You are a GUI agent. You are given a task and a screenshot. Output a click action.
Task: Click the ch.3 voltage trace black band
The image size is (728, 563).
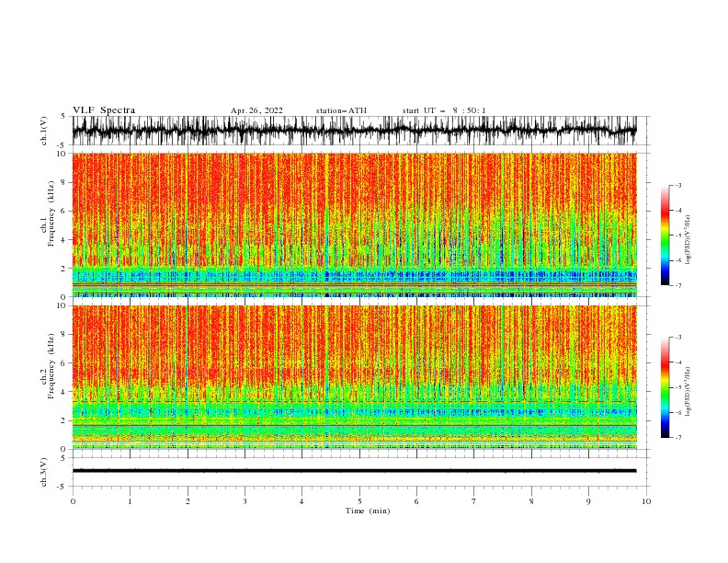click(354, 471)
